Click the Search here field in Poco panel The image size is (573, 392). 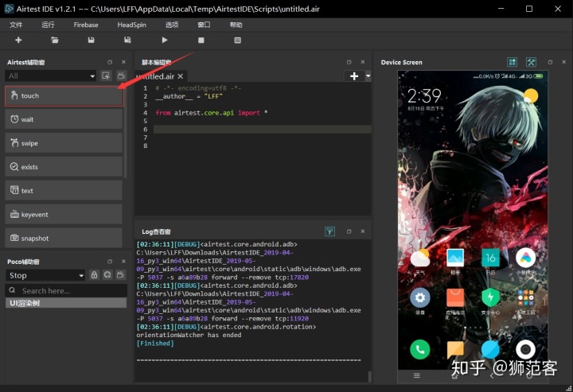[x=66, y=290]
